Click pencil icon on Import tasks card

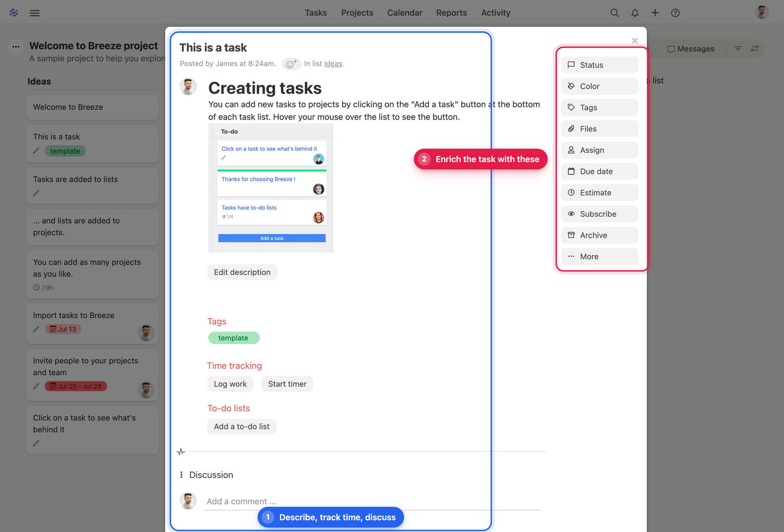(x=36, y=329)
